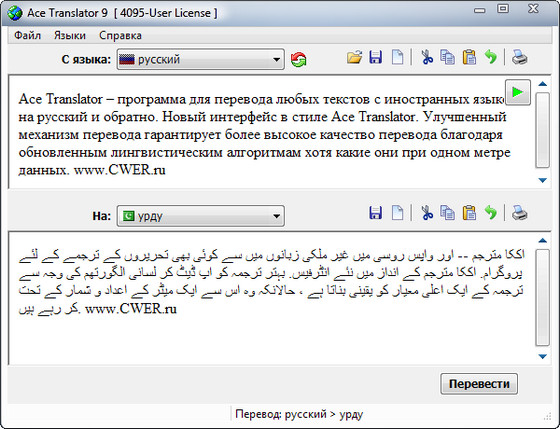The height and width of the screenshot is (429, 560).
Task: Click the green play button in source box
Action: click(518, 93)
